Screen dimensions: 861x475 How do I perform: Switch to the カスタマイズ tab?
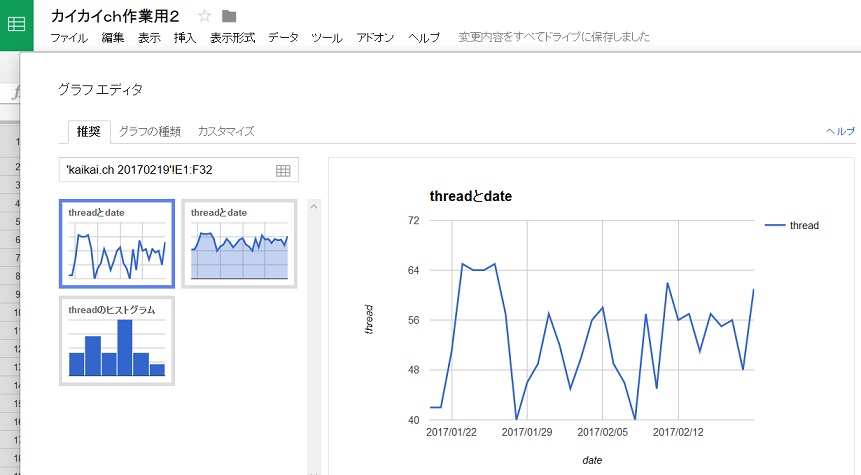pos(226,131)
